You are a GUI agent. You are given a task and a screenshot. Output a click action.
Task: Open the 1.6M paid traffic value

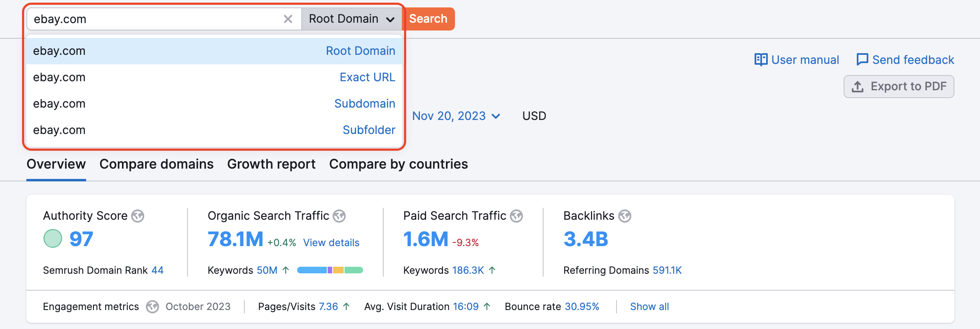pos(426,239)
